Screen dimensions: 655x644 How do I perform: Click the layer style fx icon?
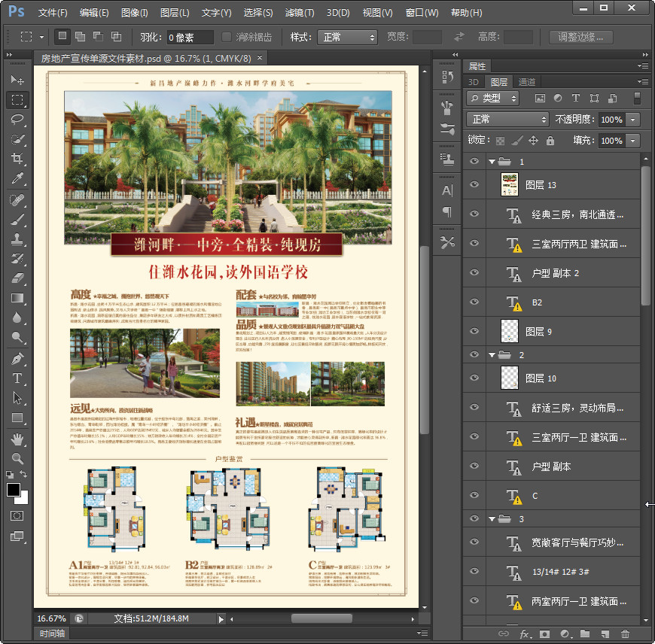(x=524, y=634)
